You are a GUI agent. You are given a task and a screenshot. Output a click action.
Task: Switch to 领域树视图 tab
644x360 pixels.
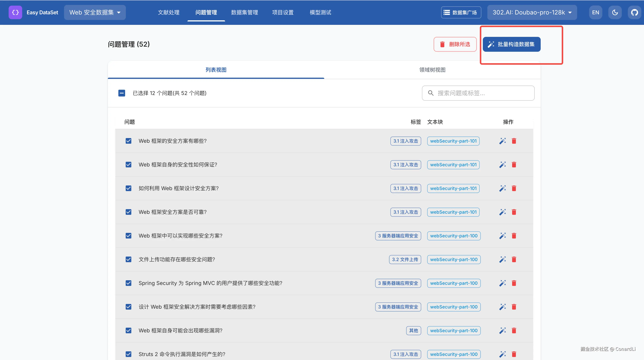(432, 70)
